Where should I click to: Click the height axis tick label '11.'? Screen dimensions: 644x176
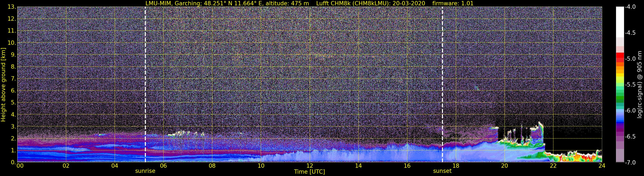[12, 31]
